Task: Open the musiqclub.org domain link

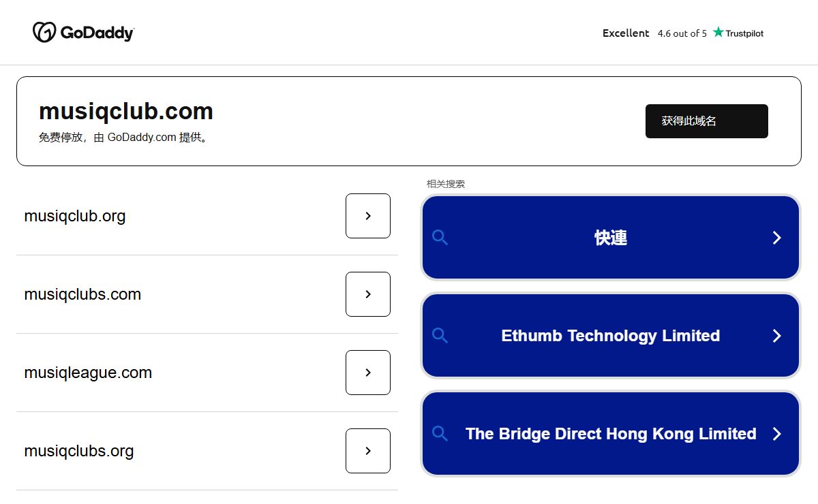Action: (75, 216)
